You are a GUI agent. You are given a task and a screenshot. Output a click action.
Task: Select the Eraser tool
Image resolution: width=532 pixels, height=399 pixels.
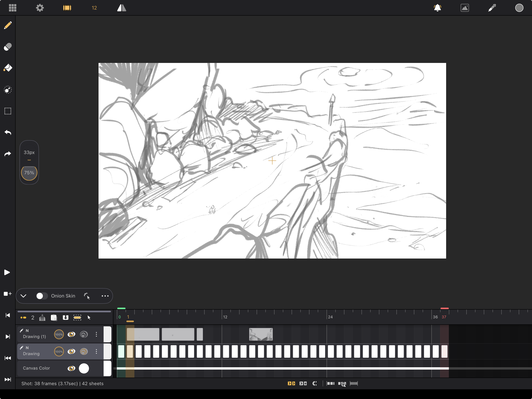[8, 47]
